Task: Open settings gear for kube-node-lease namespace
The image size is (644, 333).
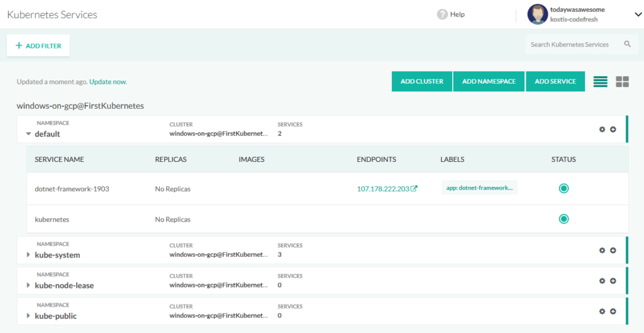Action: click(x=602, y=281)
